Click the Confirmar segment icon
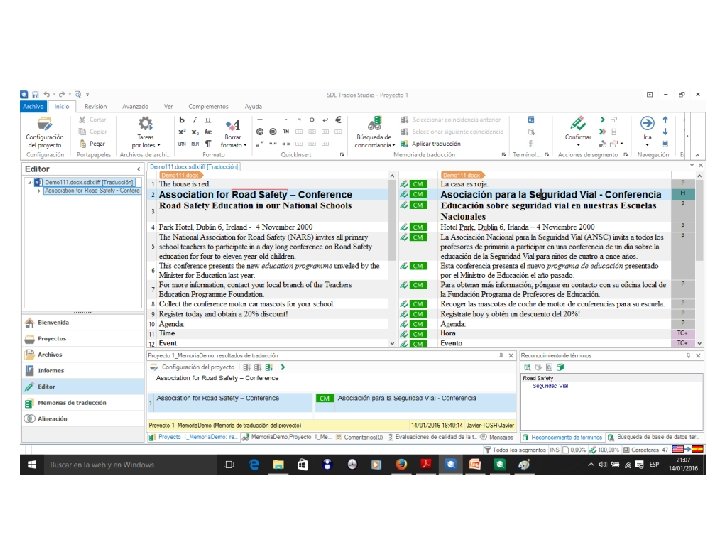This screenshot has width=720, height=540. click(578, 124)
